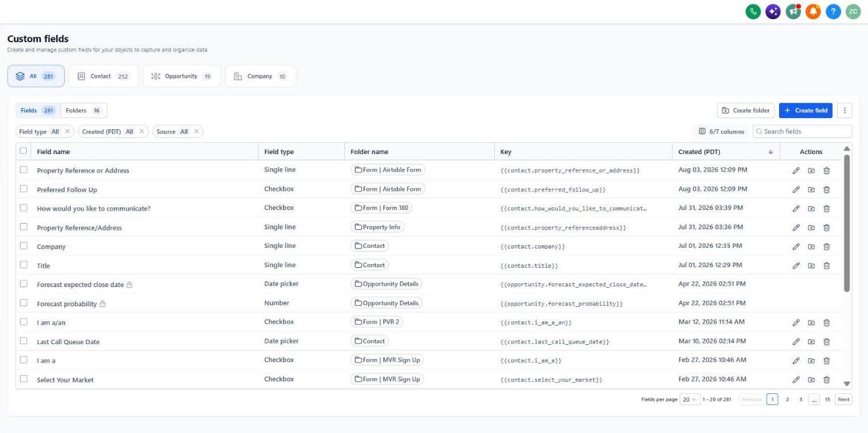Viewport: 868px width, 433px height.
Task: Open the megaphone announcements icon
Action: coord(793,11)
